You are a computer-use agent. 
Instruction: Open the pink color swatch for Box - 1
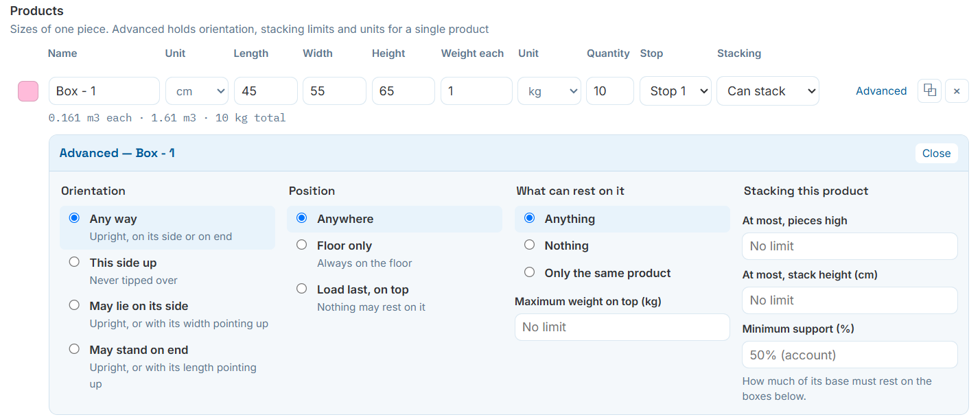coord(28,91)
